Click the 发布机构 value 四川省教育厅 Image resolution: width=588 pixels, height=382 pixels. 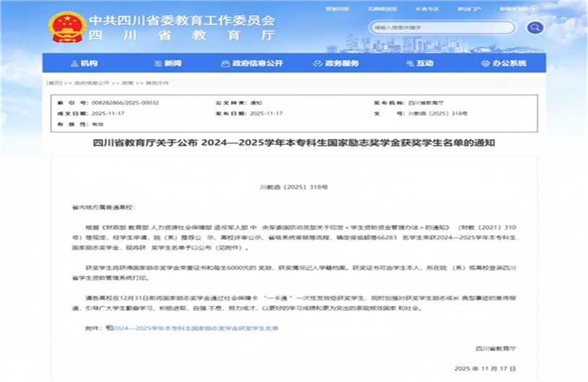[426, 102]
